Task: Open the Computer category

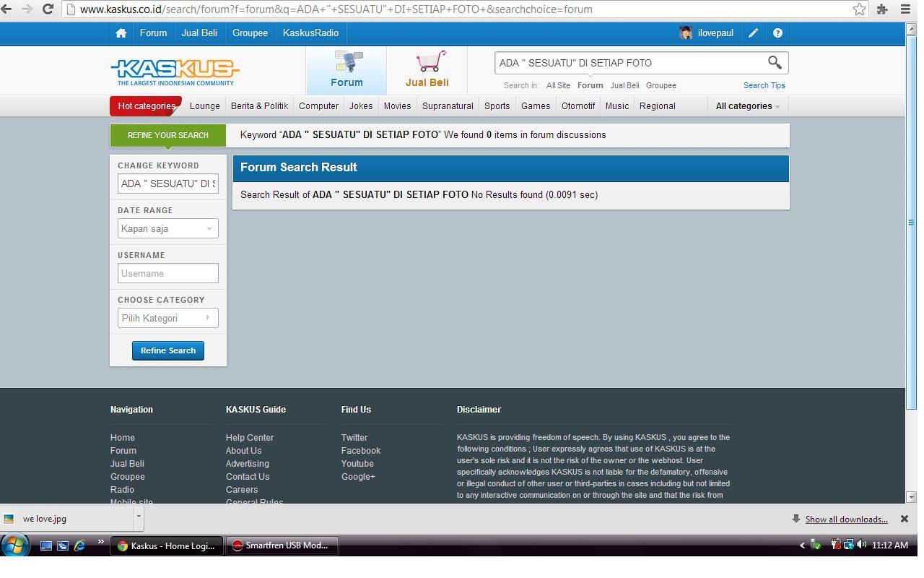Action: coord(318,106)
